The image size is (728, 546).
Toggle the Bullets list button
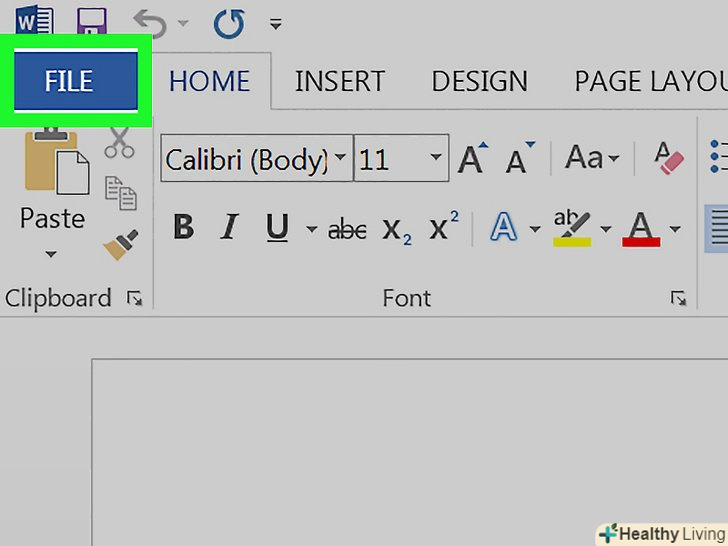point(719,157)
